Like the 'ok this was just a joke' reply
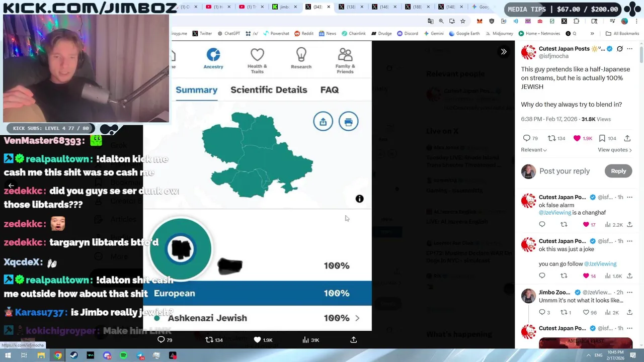Image resolution: width=644 pixels, height=362 pixels. click(586, 276)
